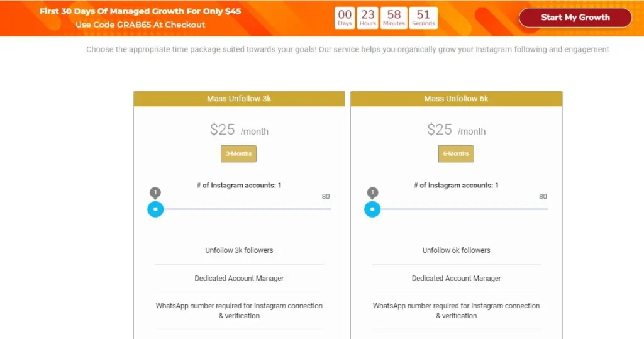The width and height of the screenshot is (644, 339).
Task: Click the countdown Minutes box
Action: (x=394, y=18)
